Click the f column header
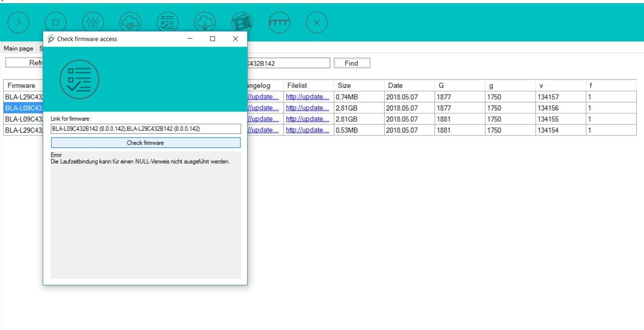The height and width of the screenshot is (330, 644). coord(611,85)
